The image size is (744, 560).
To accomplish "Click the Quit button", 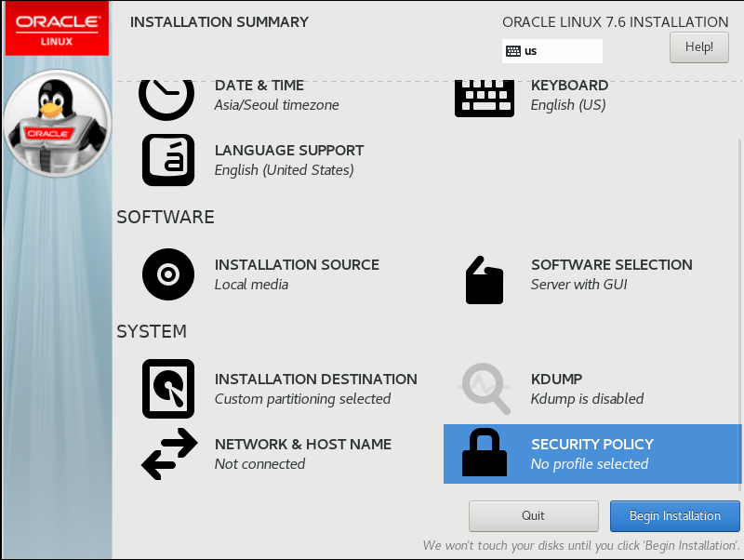I will (x=533, y=516).
